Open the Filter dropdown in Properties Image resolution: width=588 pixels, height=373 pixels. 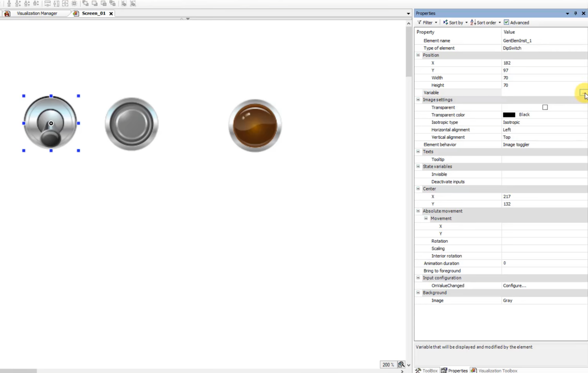[x=427, y=23]
